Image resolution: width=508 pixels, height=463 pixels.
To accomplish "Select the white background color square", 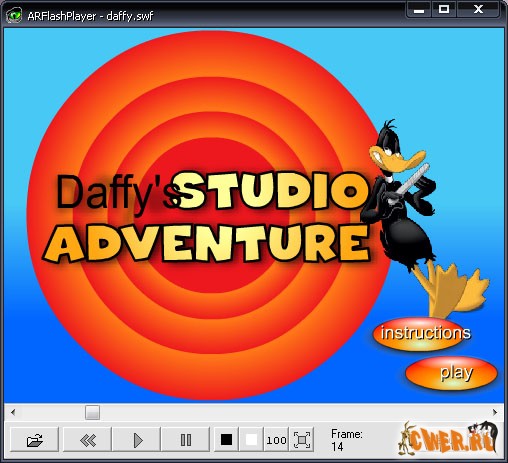I will coord(251,439).
